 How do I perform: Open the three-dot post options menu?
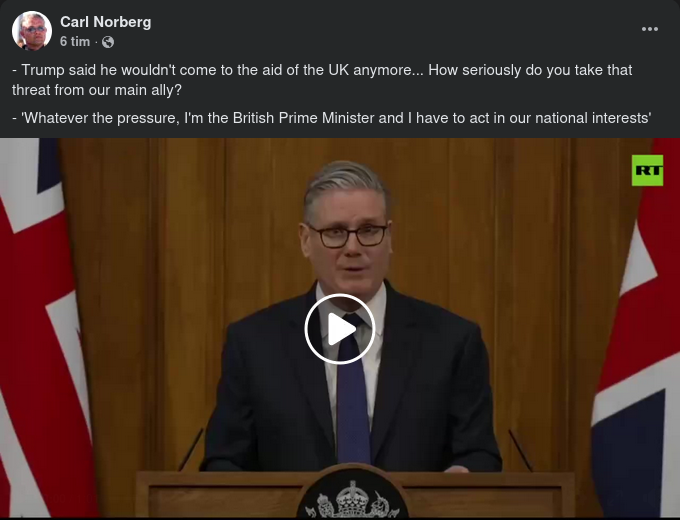[x=650, y=29]
